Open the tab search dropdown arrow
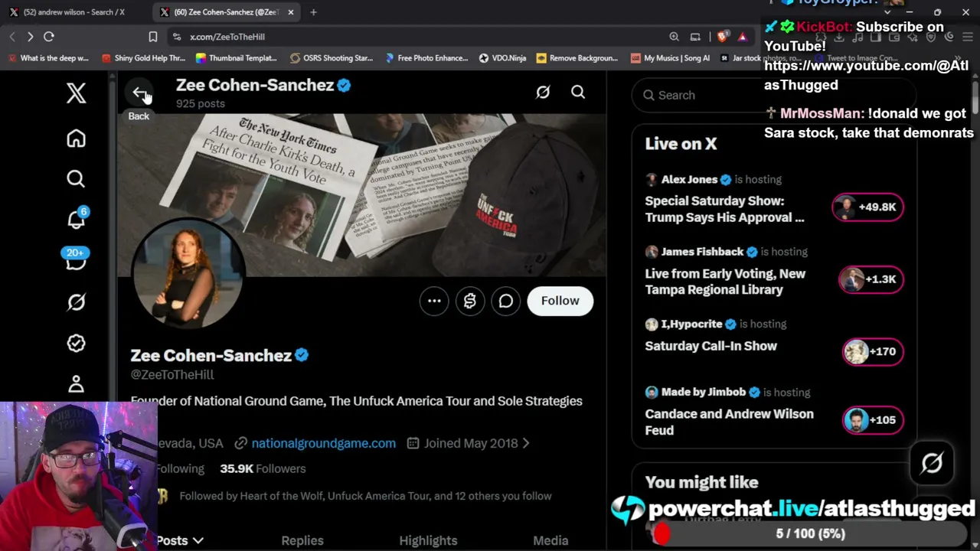The image size is (980, 551). (887, 12)
